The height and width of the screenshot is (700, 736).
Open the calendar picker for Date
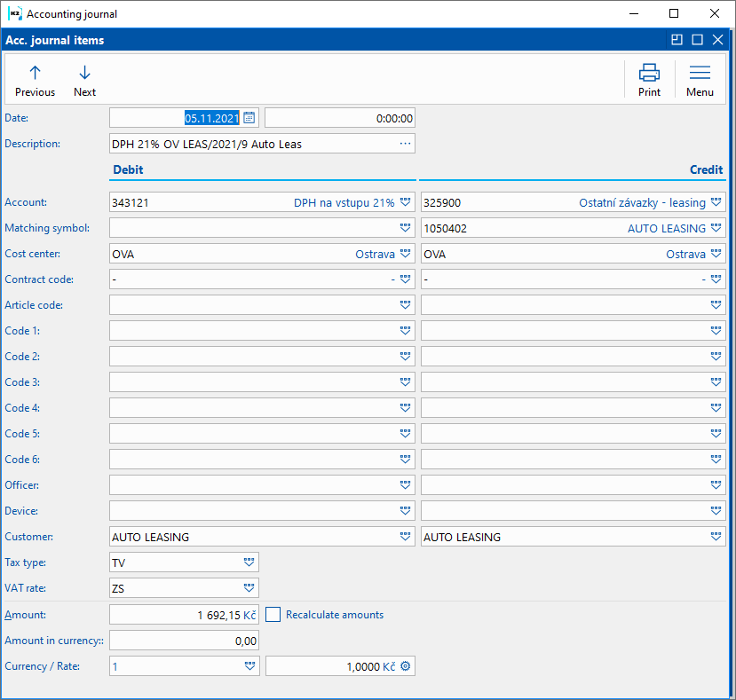pos(249,118)
